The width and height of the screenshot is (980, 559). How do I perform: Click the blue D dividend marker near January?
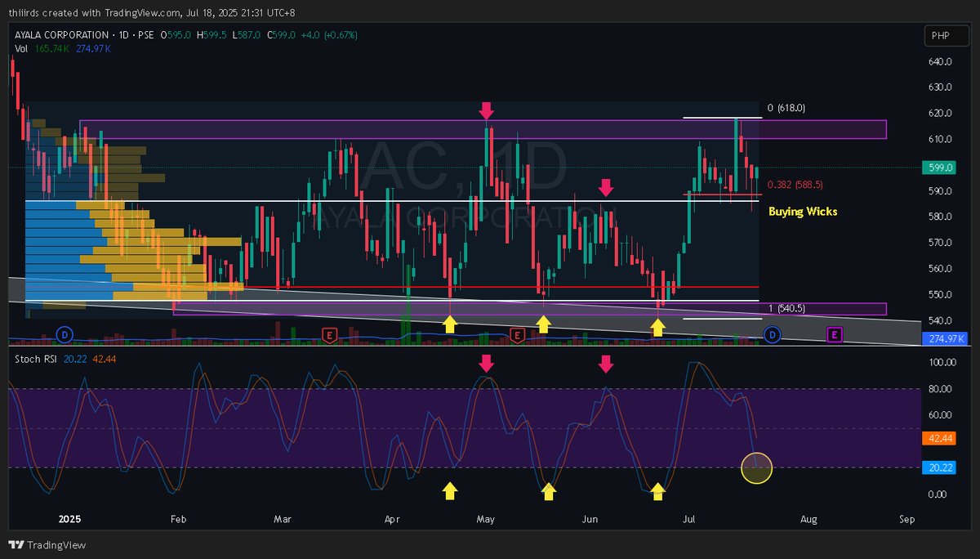(65, 334)
